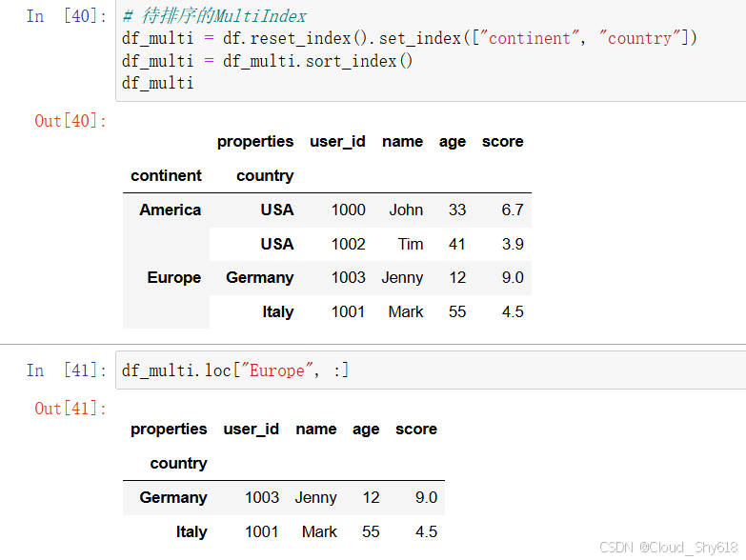The height and width of the screenshot is (560, 746).
Task: Click 4.5 score in Out[40] table
Action: click(513, 311)
